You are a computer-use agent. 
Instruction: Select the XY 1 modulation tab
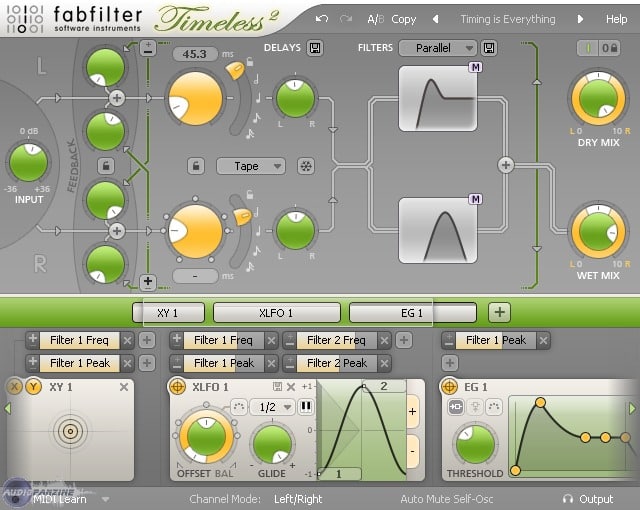[x=168, y=313]
